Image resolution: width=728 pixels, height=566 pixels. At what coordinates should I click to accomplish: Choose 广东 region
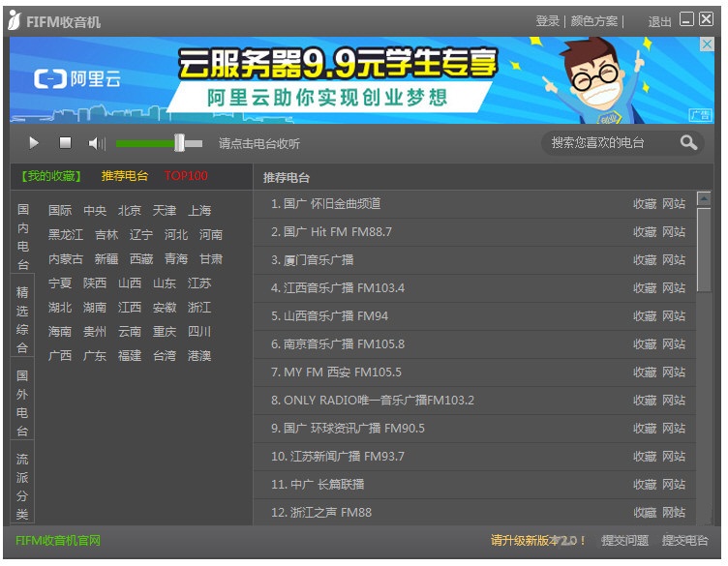95,356
